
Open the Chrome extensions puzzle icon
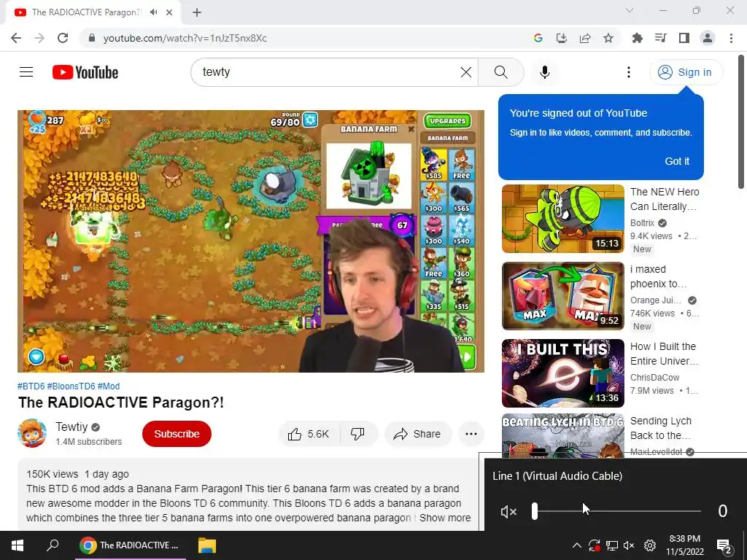point(638,38)
